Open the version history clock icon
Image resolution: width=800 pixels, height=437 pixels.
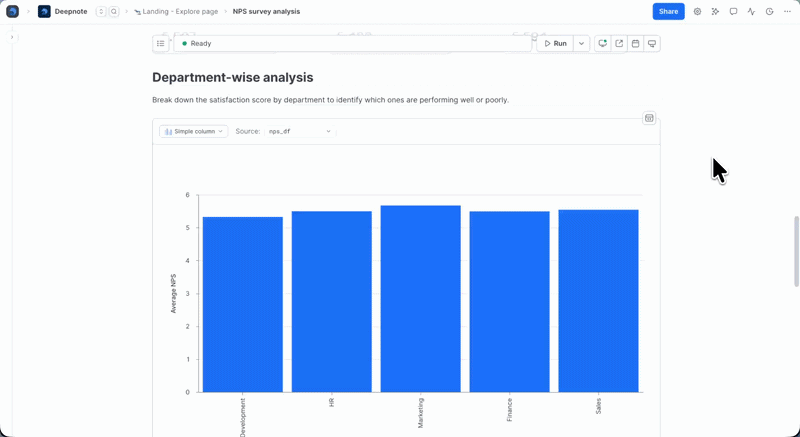point(769,11)
